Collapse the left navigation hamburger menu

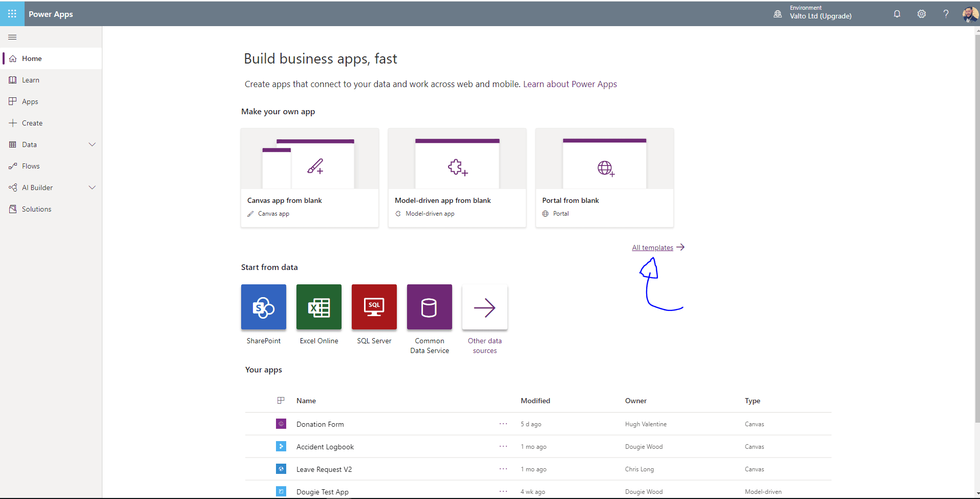[12, 37]
